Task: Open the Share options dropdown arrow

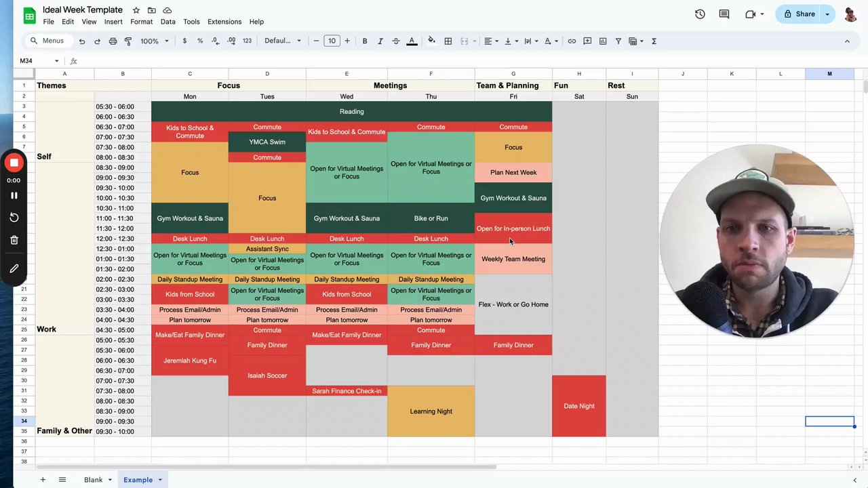Action: [827, 14]
